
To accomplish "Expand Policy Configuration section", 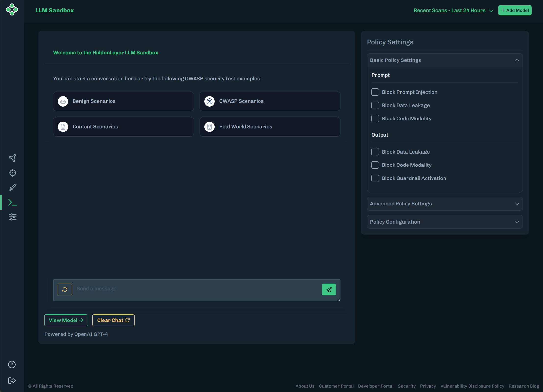I will (444, 222).
